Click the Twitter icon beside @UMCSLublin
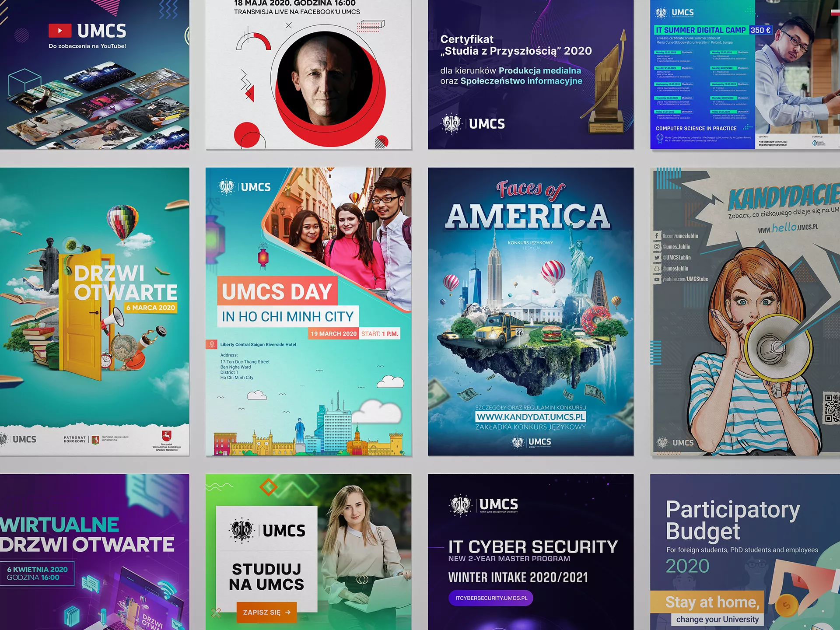The width and height of the screenshot is (840, 630). [x=657, y=258]
